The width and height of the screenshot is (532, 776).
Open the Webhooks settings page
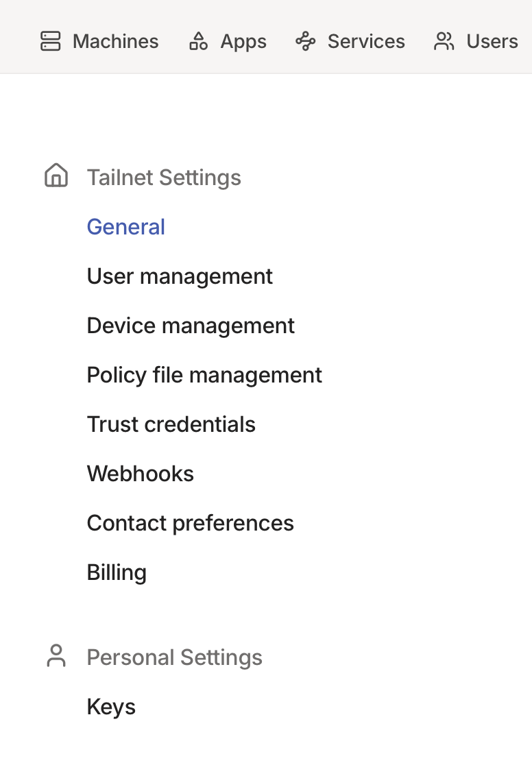tap(141, 474)
